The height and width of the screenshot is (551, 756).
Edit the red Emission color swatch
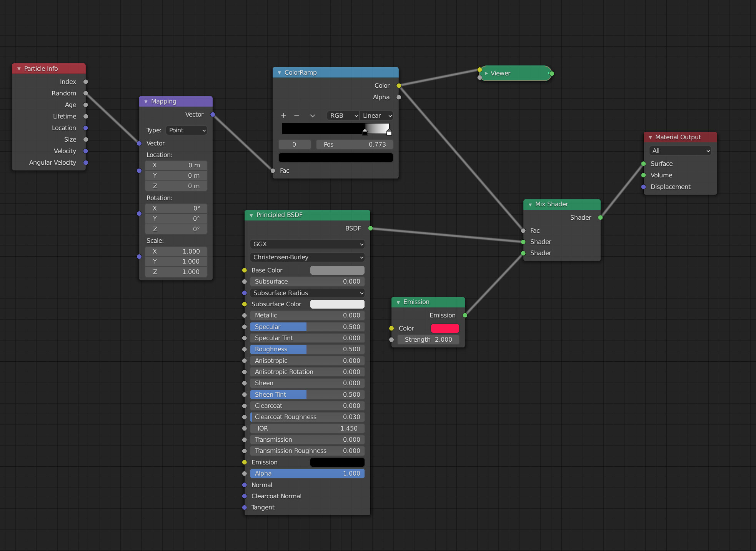[x=445, y=328]
